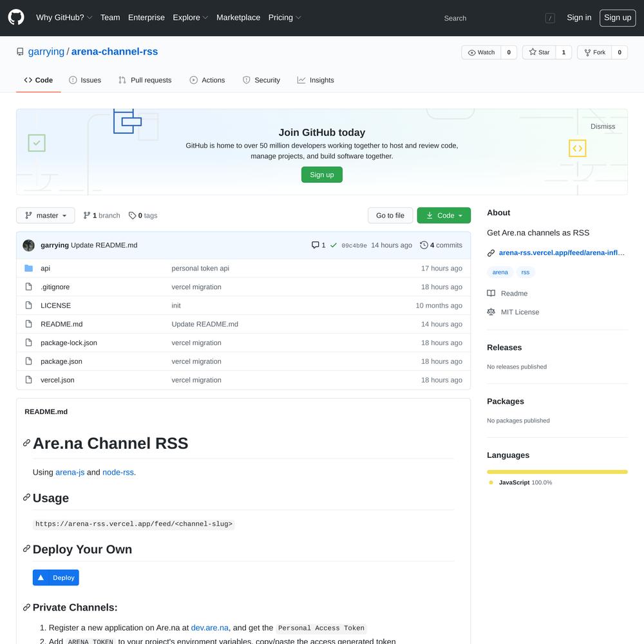This screenshot has width=644, height=644.
Task: Click the yellow JavaScript language bar
Action: (x=557, y=472)
